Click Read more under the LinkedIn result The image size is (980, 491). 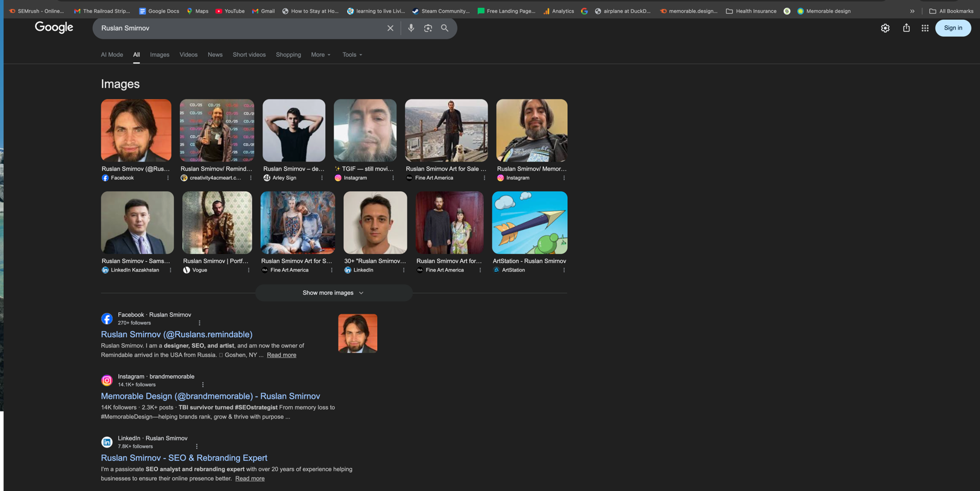[x=250, y=479]
